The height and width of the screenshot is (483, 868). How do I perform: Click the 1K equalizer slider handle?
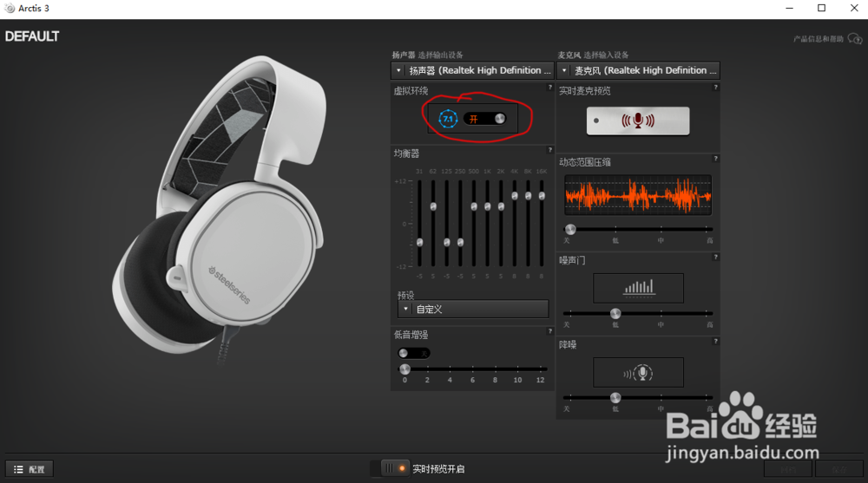487,206
